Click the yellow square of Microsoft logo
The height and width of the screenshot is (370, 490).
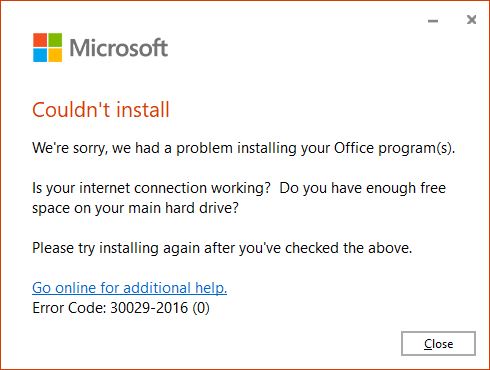(55, 55)
